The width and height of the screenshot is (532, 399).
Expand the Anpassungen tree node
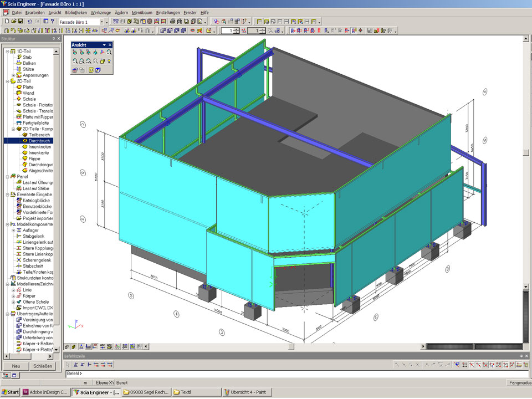click(x=13, y=75)
